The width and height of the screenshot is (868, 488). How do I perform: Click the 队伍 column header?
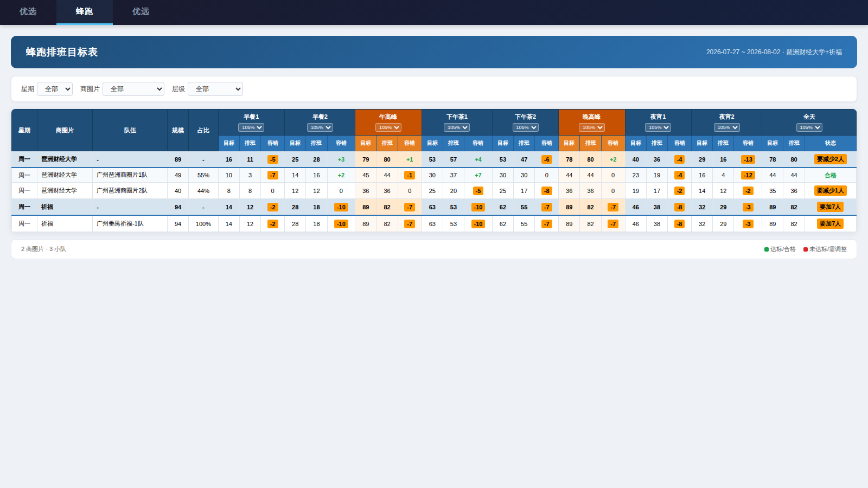click(130, 130)
